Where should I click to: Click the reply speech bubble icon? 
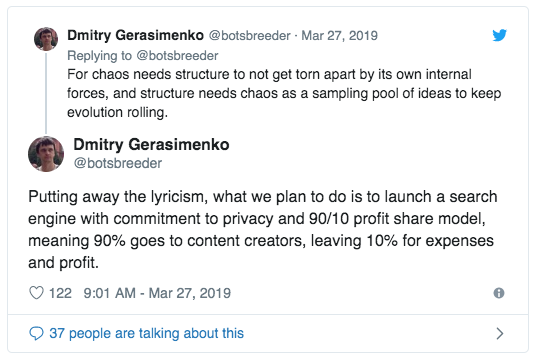coord(36,333)
